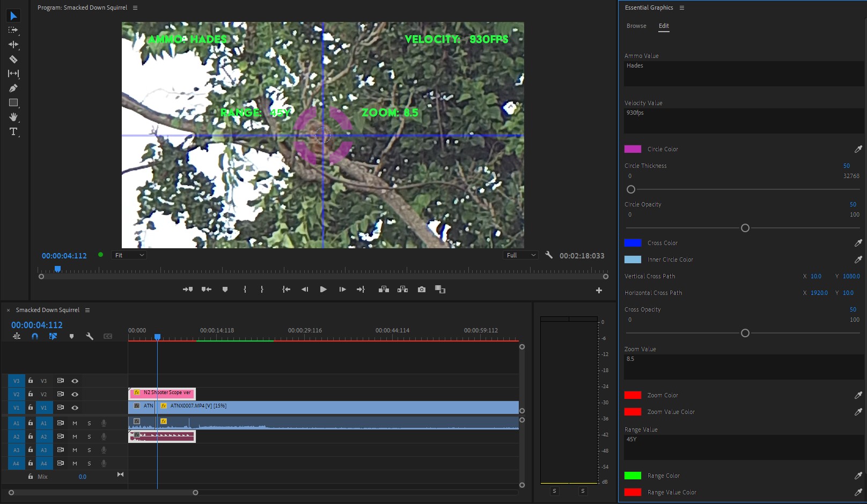Hide track V2 with eye icon
Screen dimensions: 867x504
[75, 394]
